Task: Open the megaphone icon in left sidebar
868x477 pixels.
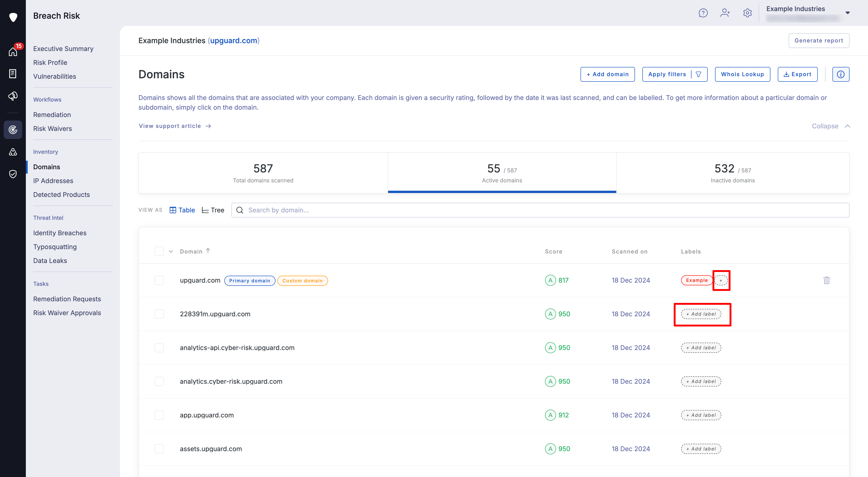Action: coord(13,96)
